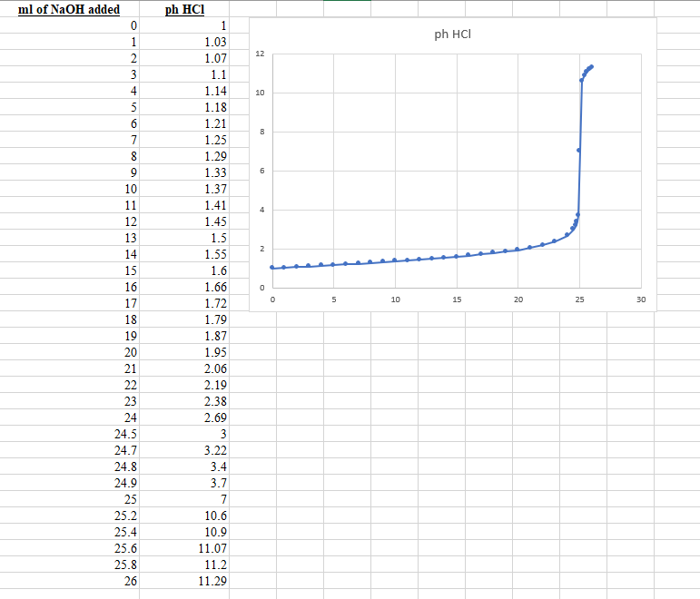Viewport: 700px width, 599px height.
Task: Select cell with pH value 1.87
Action: (x=184, y=336)
